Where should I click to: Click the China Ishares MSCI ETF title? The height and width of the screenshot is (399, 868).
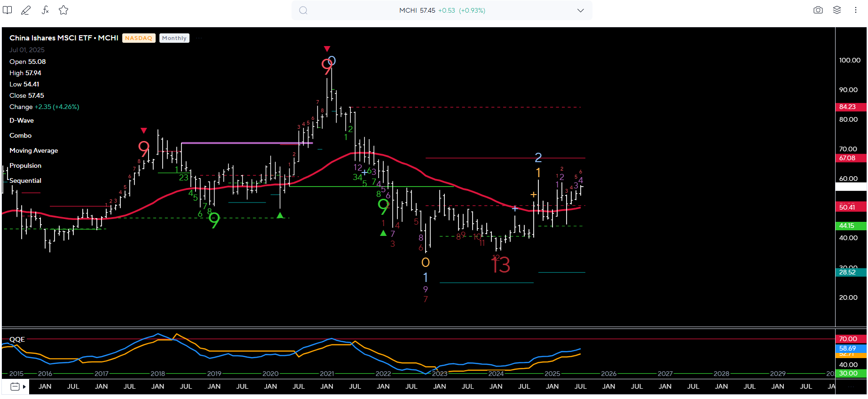point(63,38)
